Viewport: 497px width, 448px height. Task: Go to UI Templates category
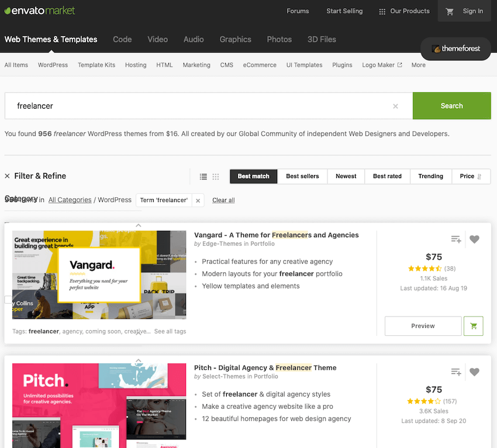[x=304, y=65]
